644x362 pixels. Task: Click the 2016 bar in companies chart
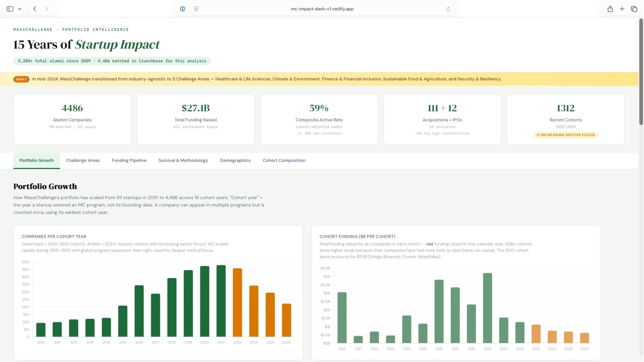point(139,311)
